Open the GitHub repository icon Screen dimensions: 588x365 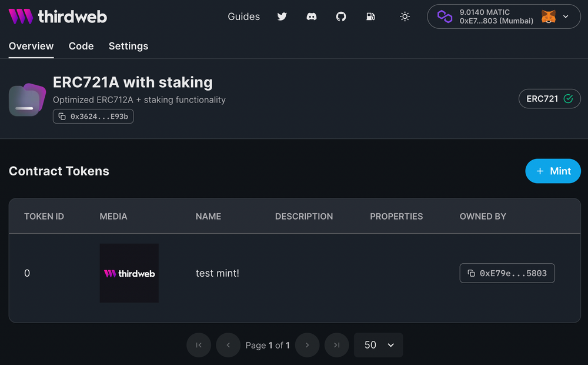click(341, 16)
